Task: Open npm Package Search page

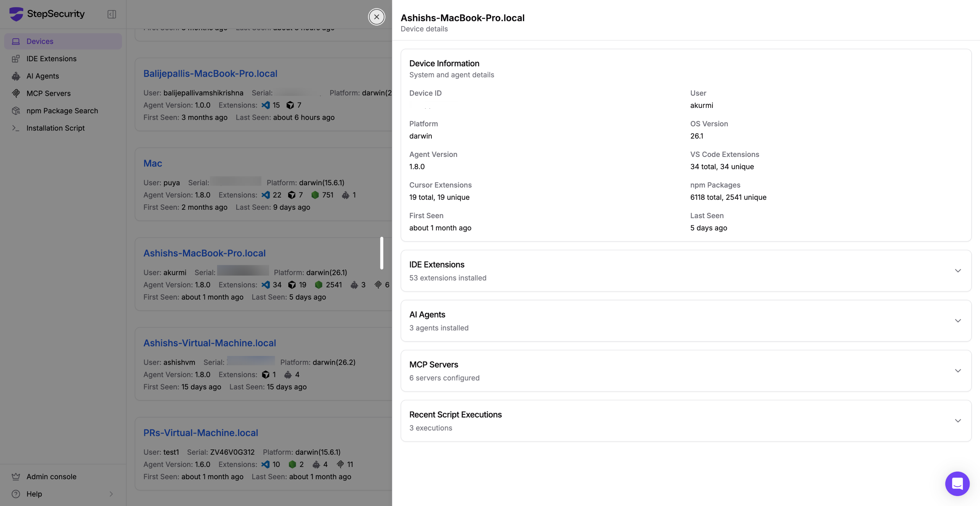Action: click(62, 111)
